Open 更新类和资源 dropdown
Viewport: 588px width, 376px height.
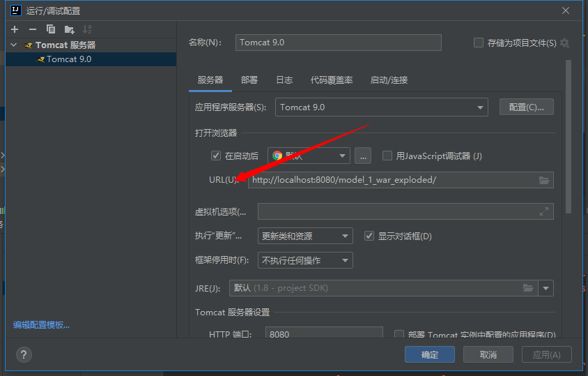[305, 236]
